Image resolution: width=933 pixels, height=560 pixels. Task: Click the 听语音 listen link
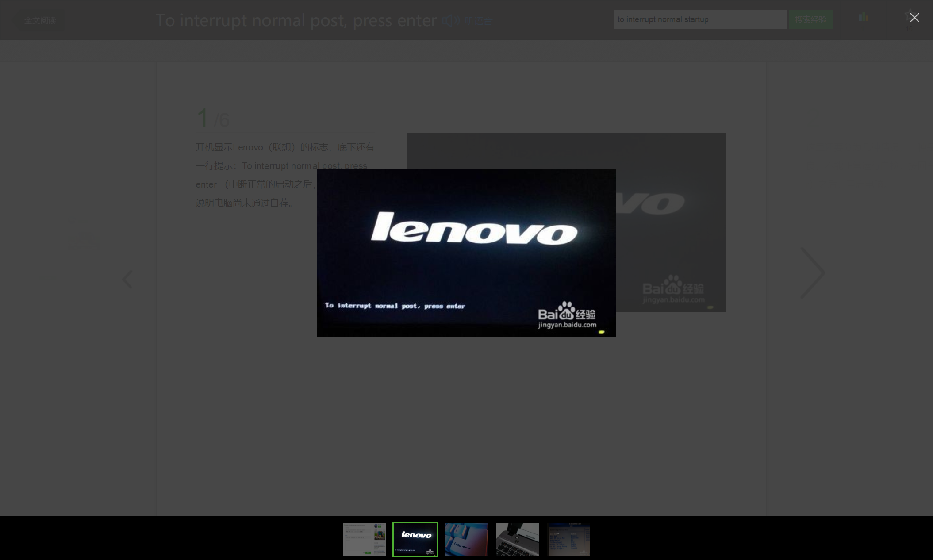click(478, 21)
